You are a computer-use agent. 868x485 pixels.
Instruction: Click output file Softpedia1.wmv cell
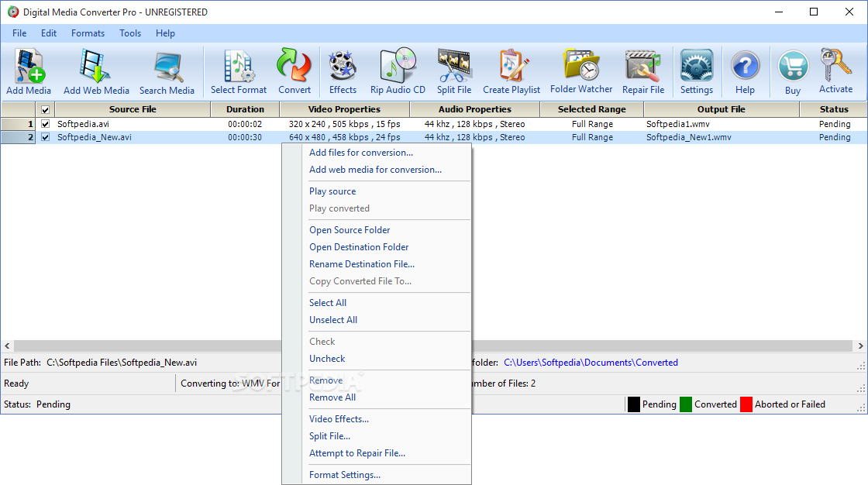pyautogui.click(x=677, y=124)
